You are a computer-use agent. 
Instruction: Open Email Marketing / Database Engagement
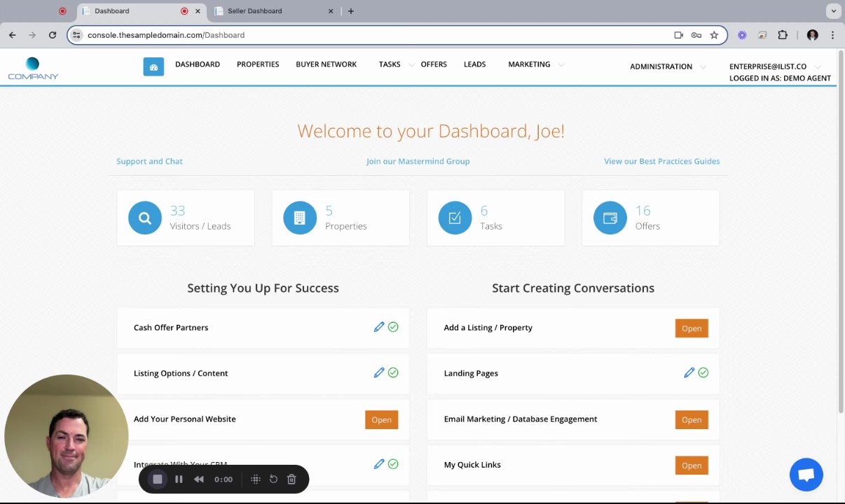(692, 419)
